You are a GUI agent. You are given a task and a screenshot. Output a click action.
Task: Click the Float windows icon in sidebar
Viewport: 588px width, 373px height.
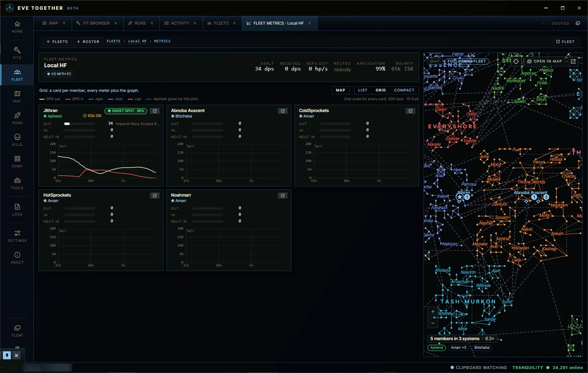pyautogui.click(x=17, y=331)
